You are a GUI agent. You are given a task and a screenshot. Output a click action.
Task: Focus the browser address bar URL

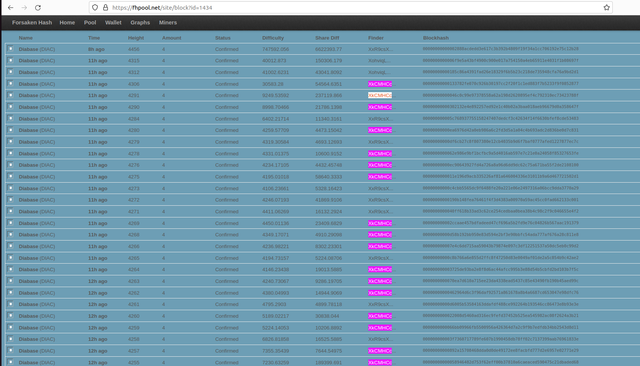(x=162, y=7)
